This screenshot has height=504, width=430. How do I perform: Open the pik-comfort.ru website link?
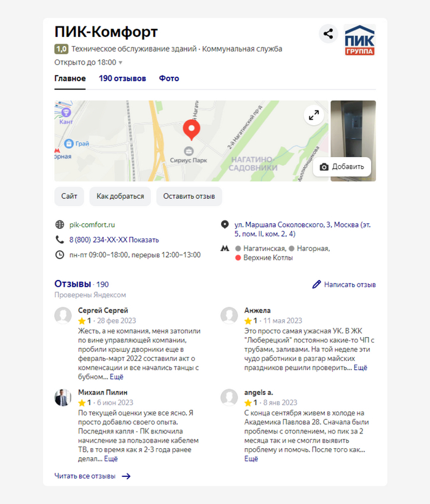[x=92, y=225]
